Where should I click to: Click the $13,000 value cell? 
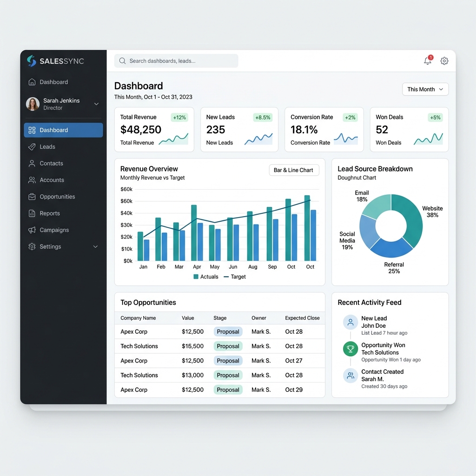tap(192, 375)
